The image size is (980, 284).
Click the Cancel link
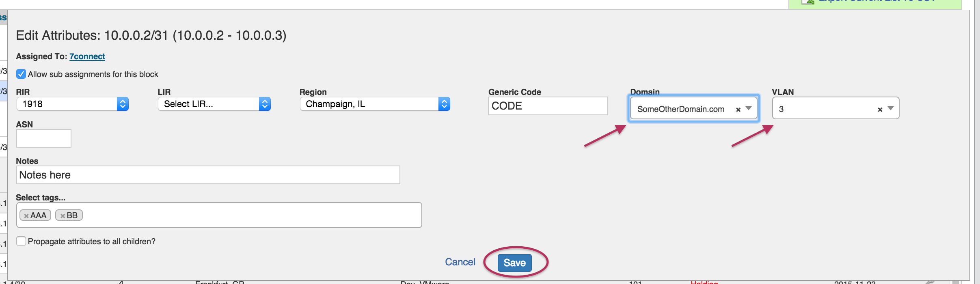pos(460,262)
